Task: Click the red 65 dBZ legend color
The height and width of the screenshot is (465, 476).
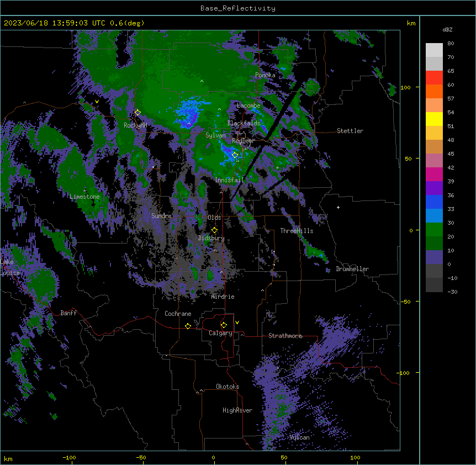Action: coord(434,77)
